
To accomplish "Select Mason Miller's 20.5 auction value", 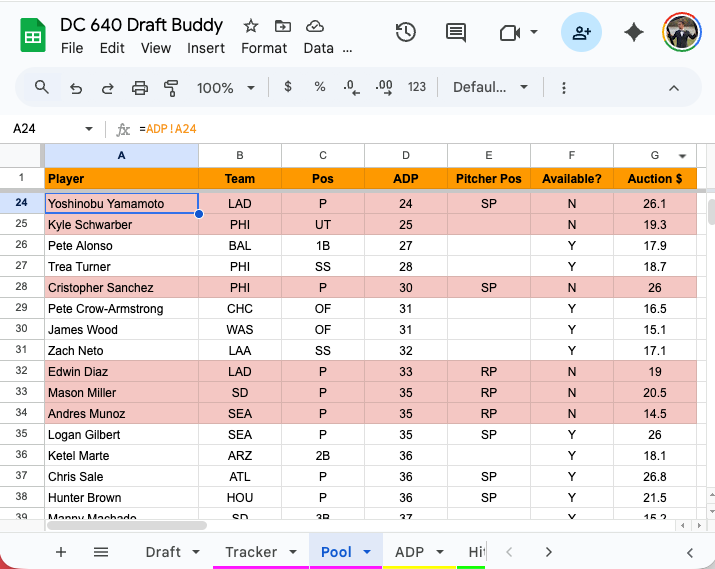I will click(655, 392).
